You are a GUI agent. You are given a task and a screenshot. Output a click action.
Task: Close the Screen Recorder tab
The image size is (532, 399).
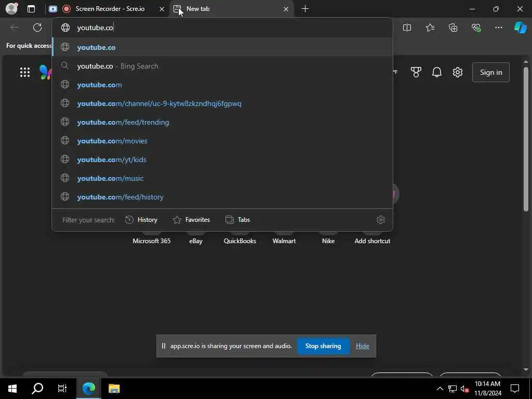(162, 9)
